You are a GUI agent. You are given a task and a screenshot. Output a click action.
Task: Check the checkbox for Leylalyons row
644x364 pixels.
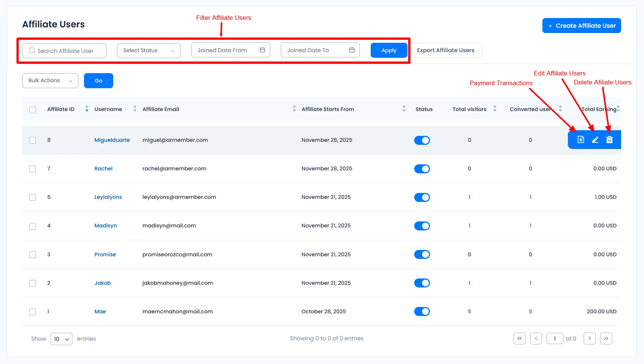pyautogui.click(x=33, y=197)
